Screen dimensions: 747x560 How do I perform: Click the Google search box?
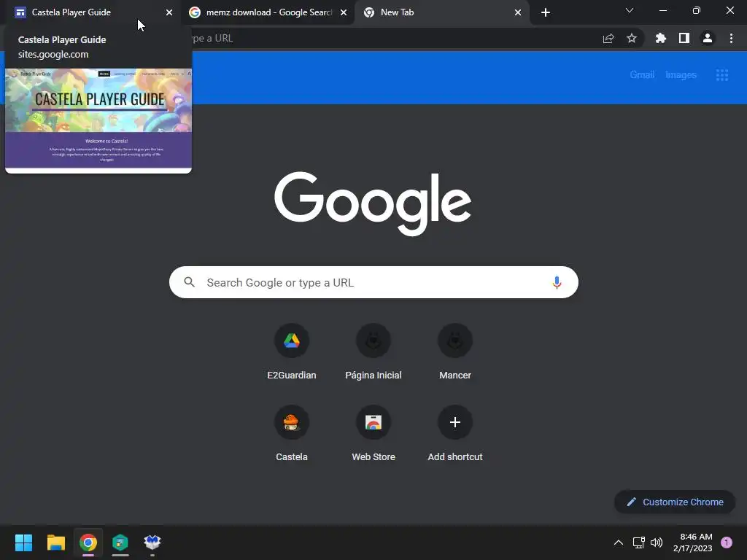click(x=373, y=282)
